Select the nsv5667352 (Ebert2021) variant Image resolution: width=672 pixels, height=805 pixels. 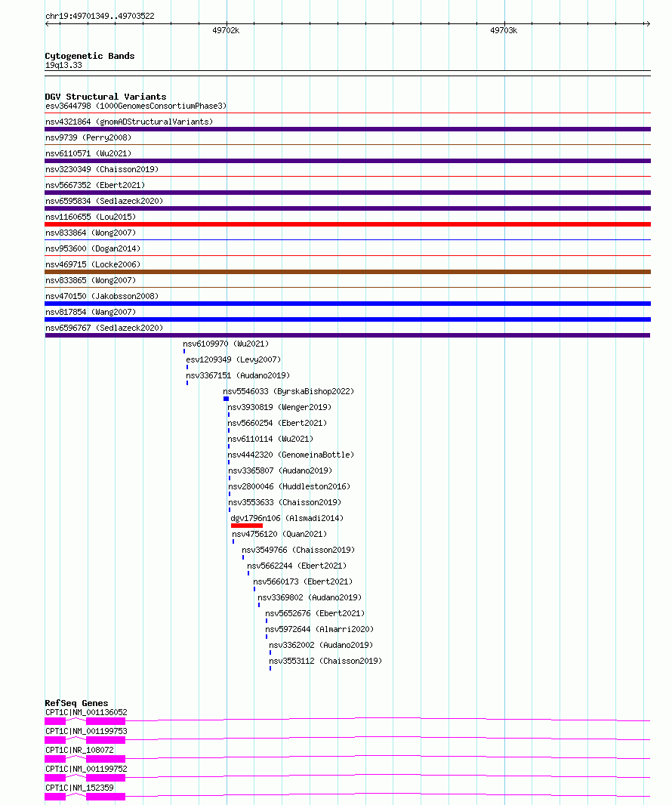coord(95,185)
